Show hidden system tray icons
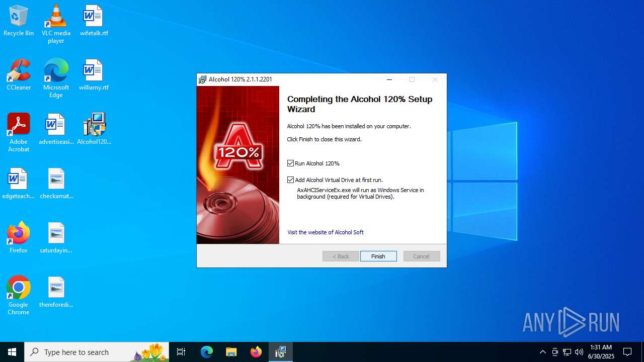644x362 pixels. coord(542,352)
